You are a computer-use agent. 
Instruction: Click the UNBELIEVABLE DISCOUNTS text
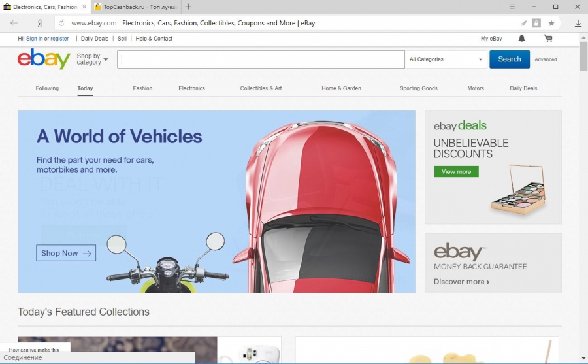[x=471, y=148]
